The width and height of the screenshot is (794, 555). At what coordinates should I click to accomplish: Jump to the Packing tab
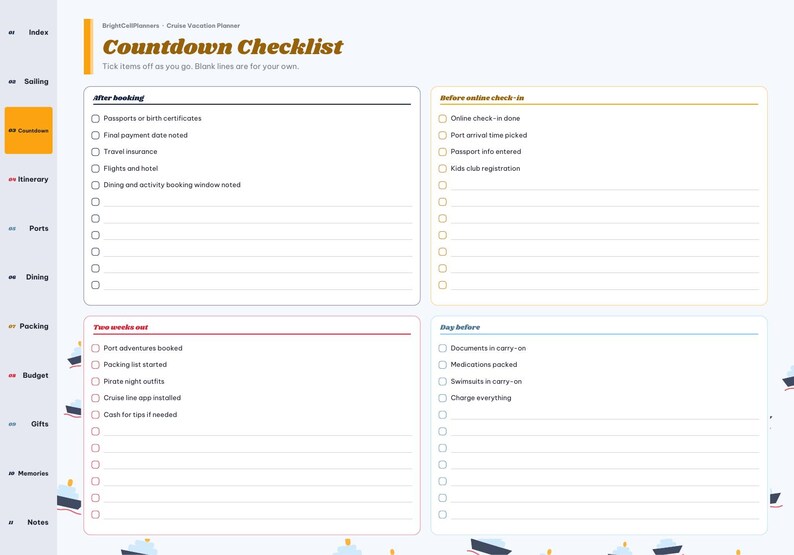point(28,326)
